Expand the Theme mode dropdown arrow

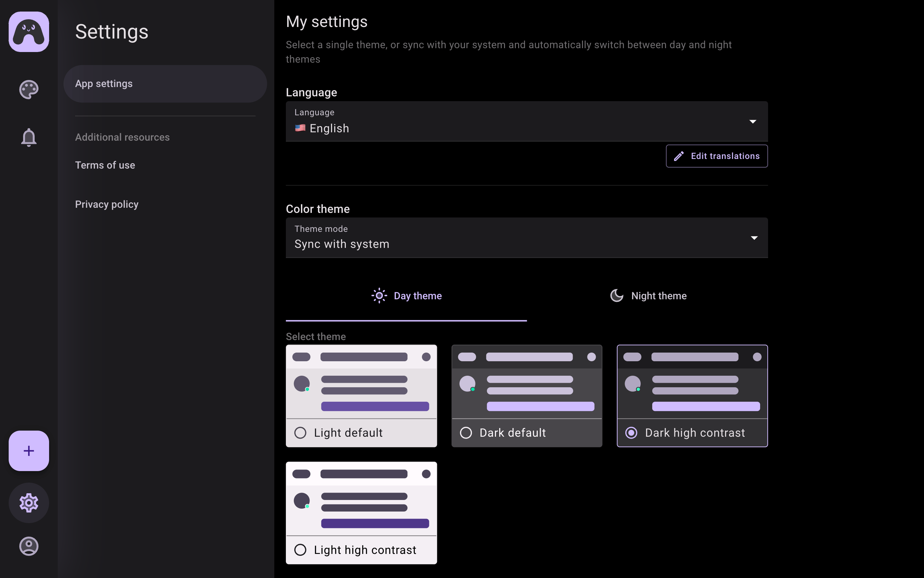point(754,238)
